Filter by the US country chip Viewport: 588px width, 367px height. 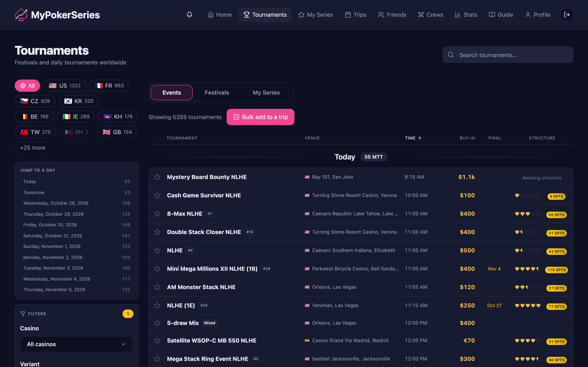pos(65,86)
